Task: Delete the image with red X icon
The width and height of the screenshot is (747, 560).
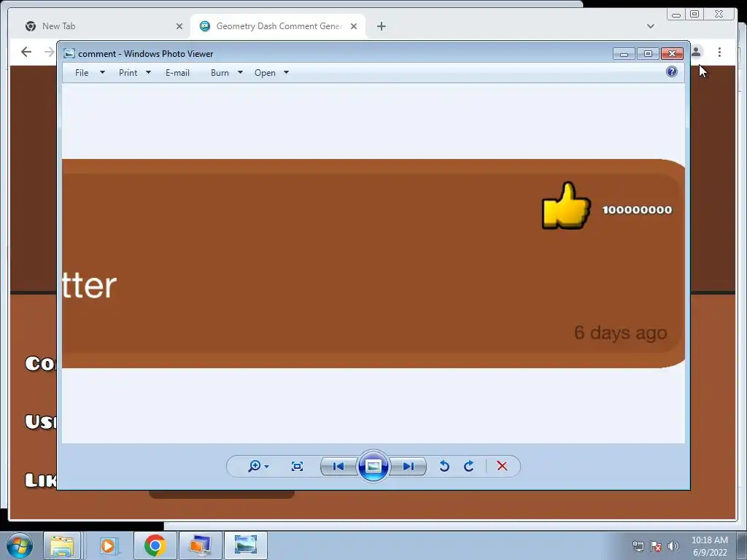Action: click(x=502, y=466)
